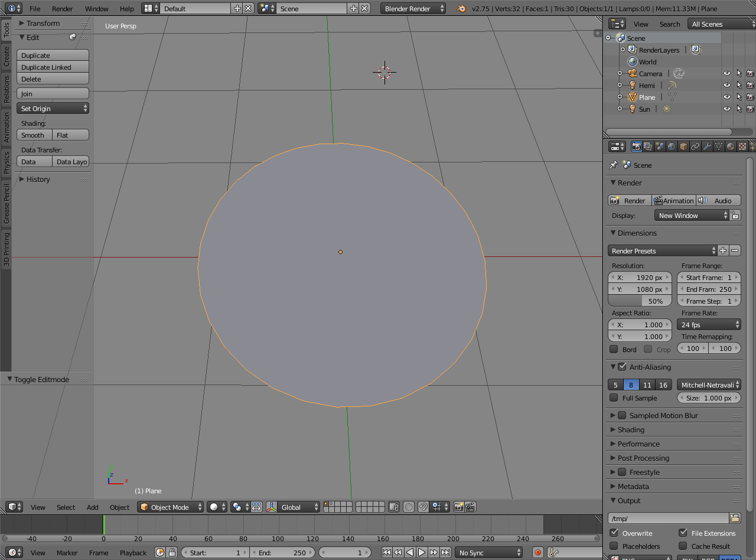Open the Object Mode selector
Screen dimensions: 756x560
171,507
